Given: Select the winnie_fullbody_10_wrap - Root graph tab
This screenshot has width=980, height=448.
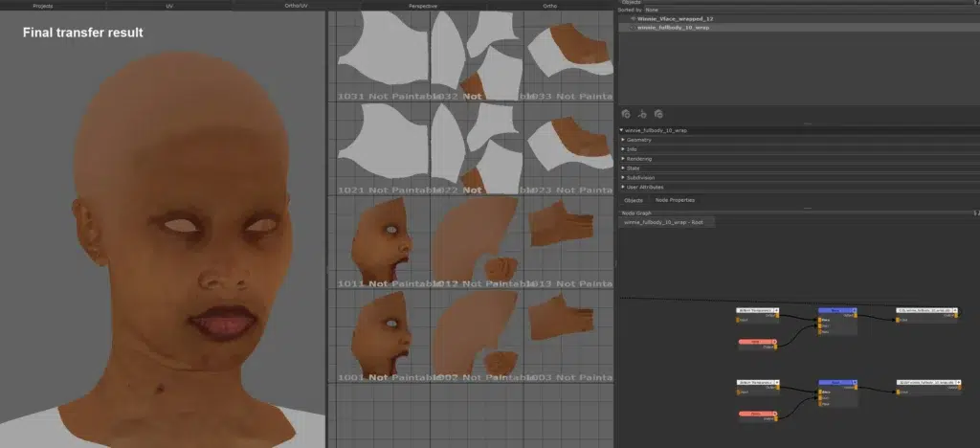Looking at the screenshot, I should [667, 222].
